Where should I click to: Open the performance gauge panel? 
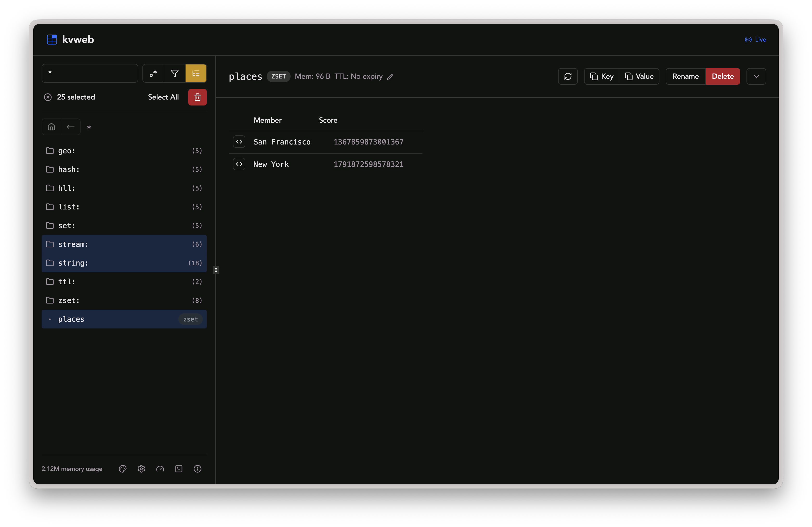click(160, 469)
